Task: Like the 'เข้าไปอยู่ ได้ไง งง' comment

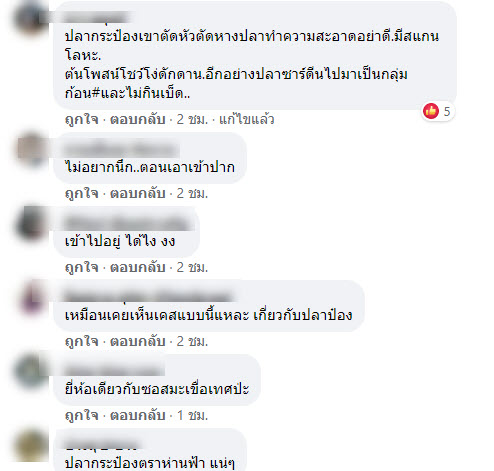Action: tap(81, 267)
